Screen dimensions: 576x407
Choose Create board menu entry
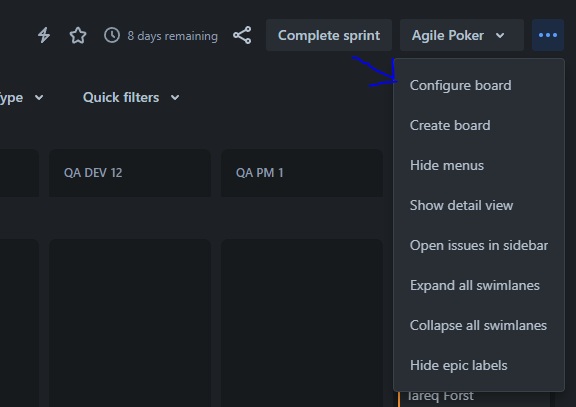pos(479,125)
